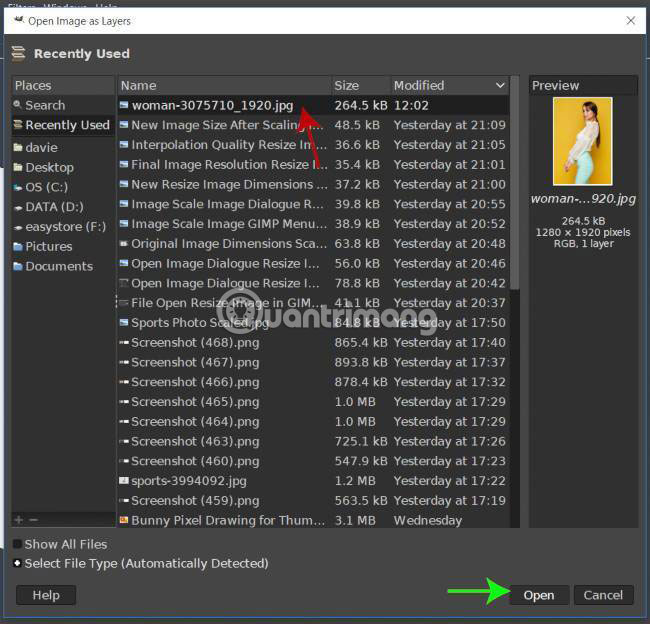650x624 pixels.
Task: Click the 12:02 modified time cell
Action: click(x=411, y=105)
